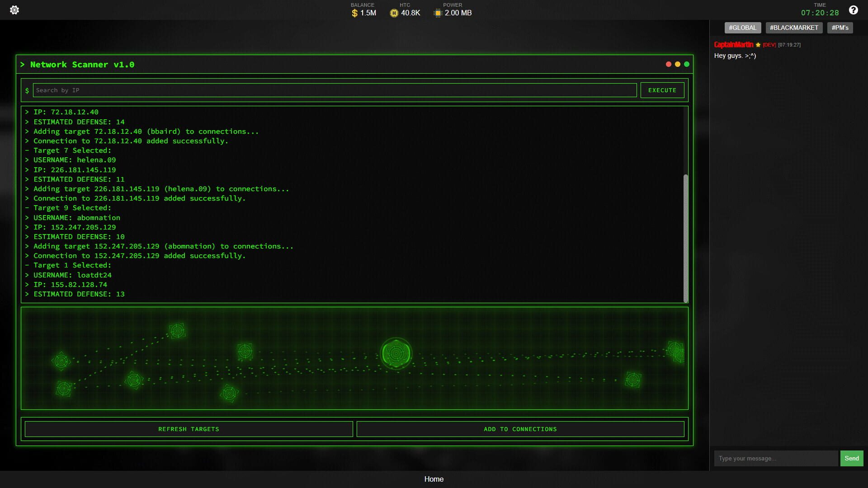Click the help question mark icon
Image resolution: width=868 pixels, height=488 pixels.
pos(853,9)
